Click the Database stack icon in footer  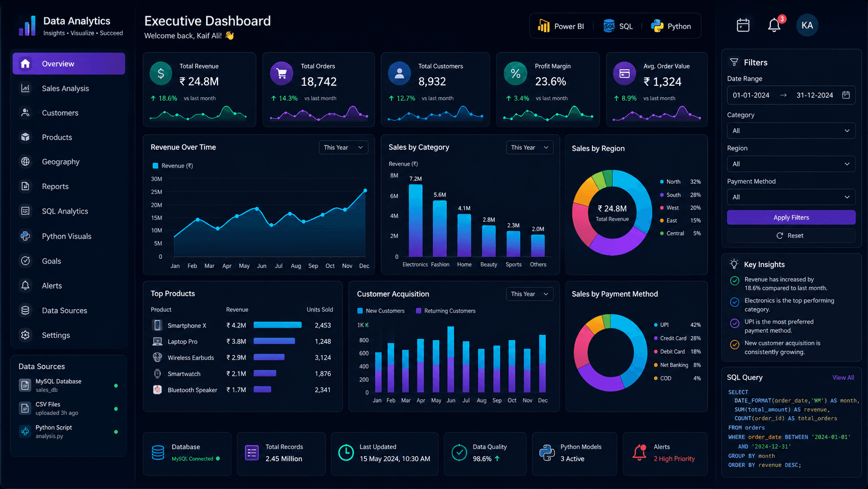point(158,453)
